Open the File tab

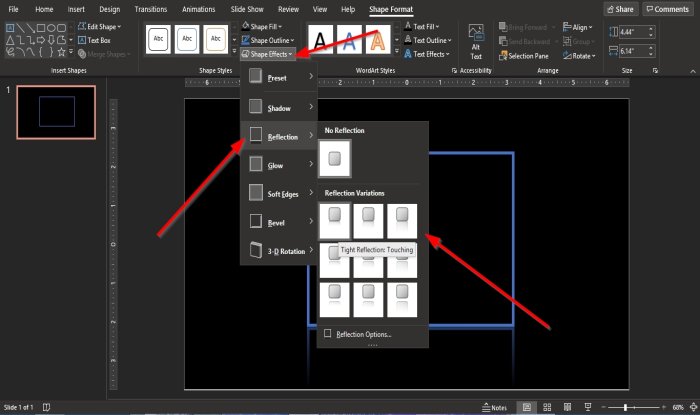(13, 9)
